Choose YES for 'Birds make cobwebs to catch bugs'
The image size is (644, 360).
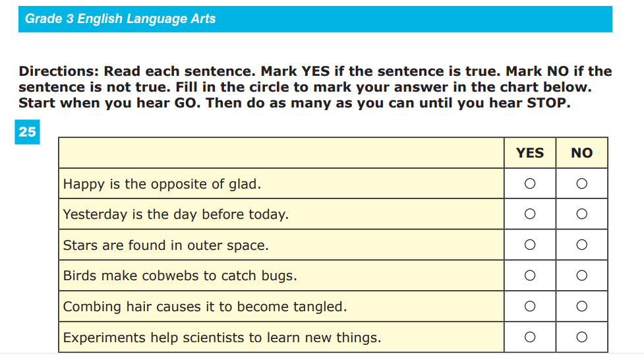(530, 276)
